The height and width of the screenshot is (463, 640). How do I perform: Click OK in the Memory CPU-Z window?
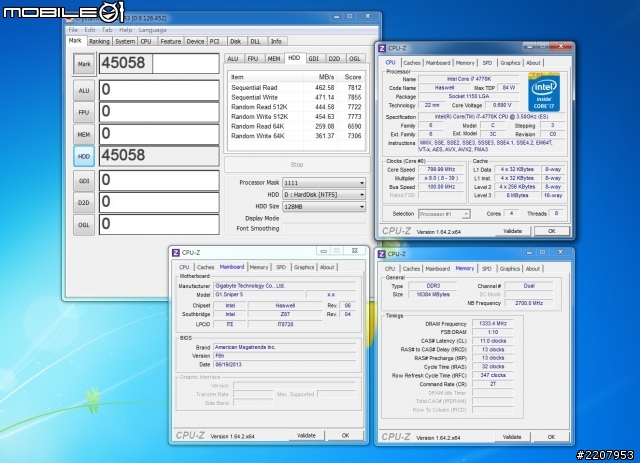(x=551, y=437)
